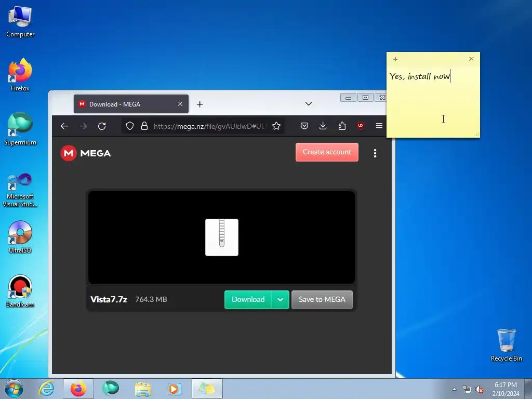Open the Windows Start menu
Screen dimensions: 532x399
click(x=14, y=389)
